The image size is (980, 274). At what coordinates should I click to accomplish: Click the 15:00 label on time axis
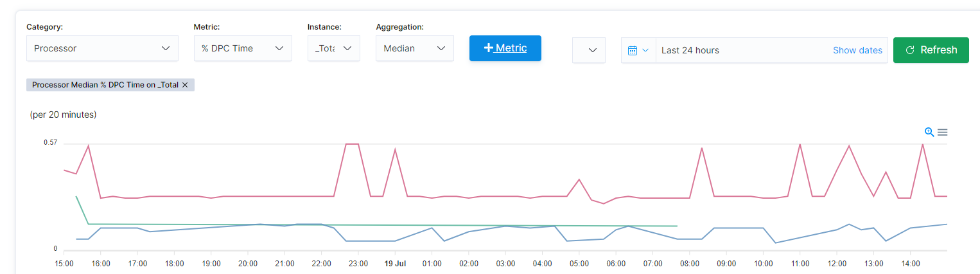tap(64, 264)
